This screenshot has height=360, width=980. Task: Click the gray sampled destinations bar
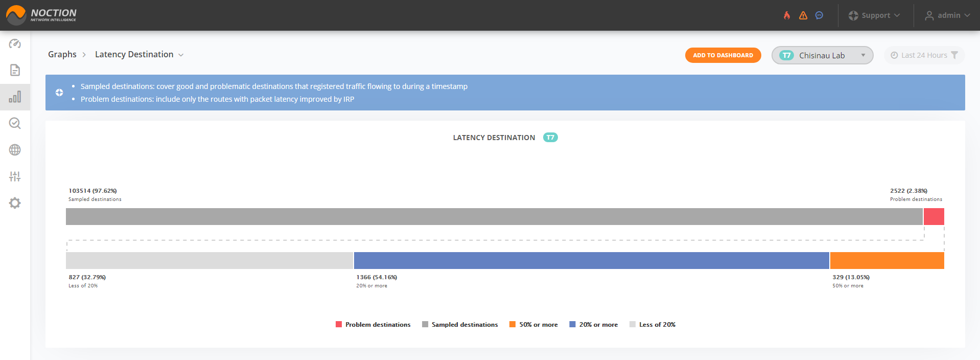click(x=494, y=216)
